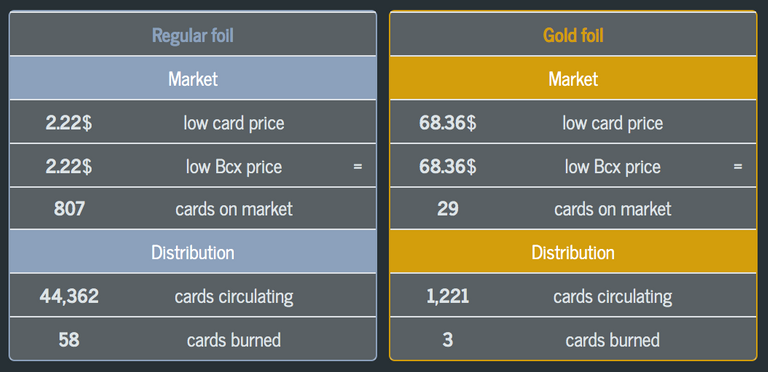
Task: Select the Regular foil header
Action: 193,35
